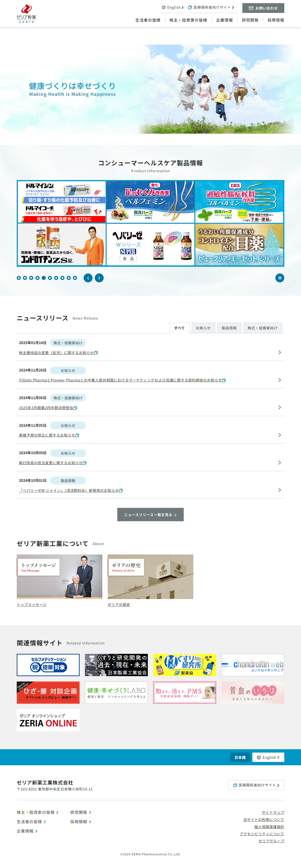Open サイトマップ footer link
The width and height of the screenshot is (301, 868).
(x=273, y=813)
